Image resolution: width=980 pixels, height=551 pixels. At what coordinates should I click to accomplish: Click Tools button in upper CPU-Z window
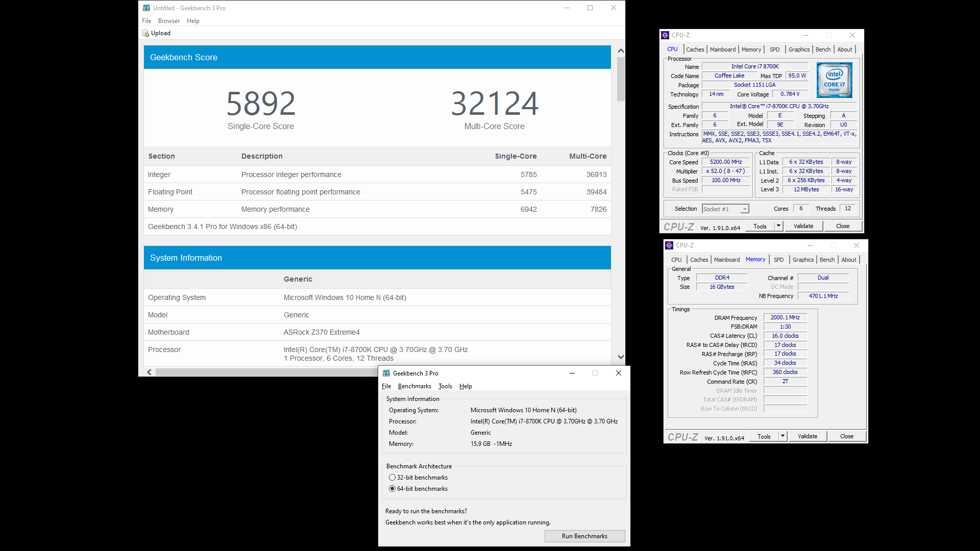click(760, 226)
